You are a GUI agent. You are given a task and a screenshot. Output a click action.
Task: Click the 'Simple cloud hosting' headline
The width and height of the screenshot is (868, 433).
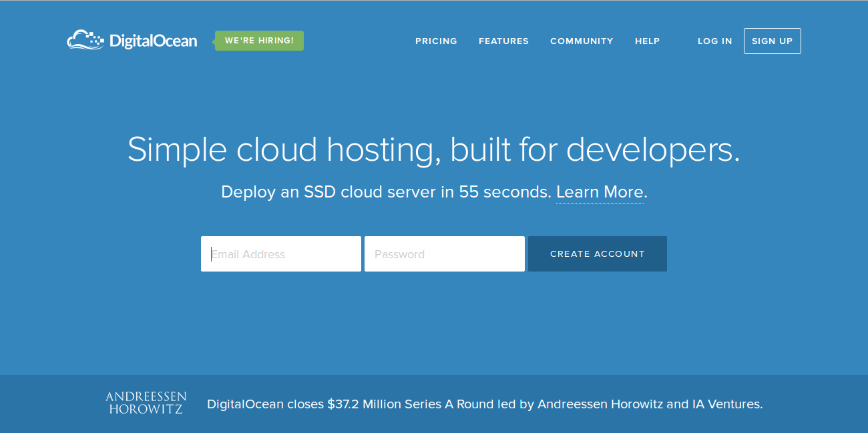[284, 149]
